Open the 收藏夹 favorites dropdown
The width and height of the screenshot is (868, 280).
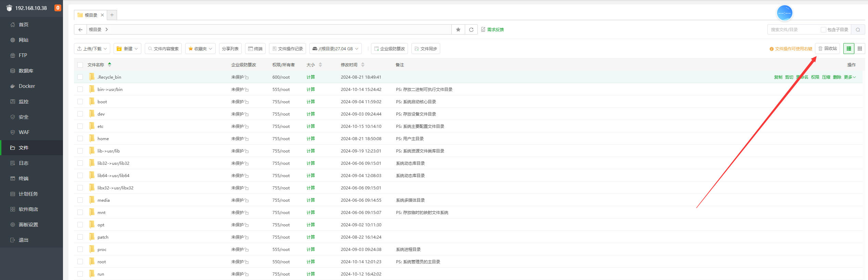pos(200,49)
